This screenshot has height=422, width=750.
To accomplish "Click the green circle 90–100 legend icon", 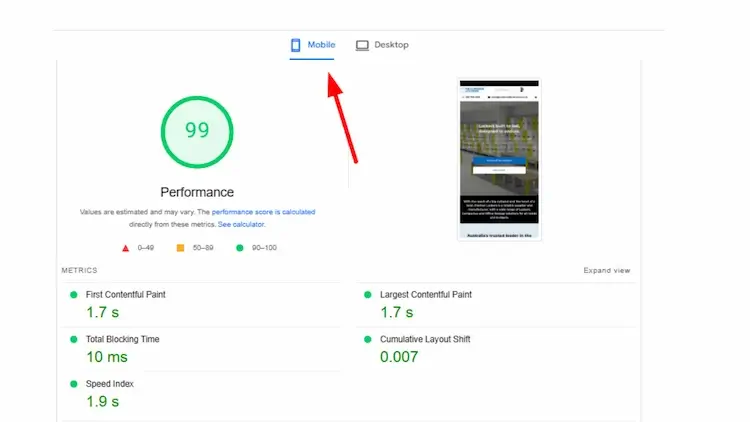I will click(240, 247).
